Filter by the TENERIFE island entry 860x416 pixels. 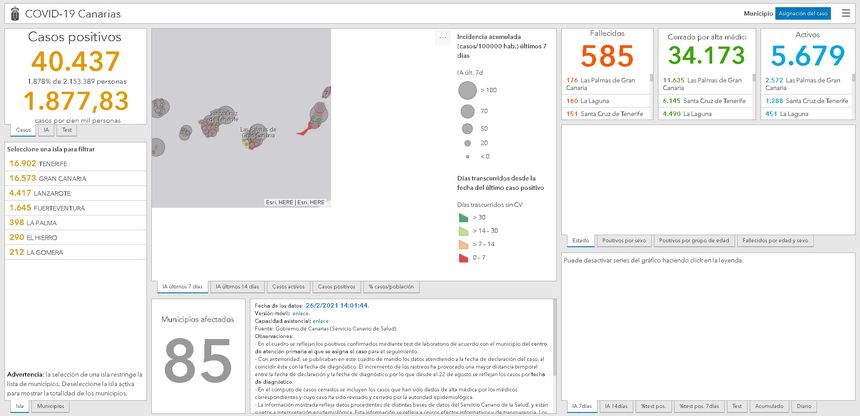tap(38, 162)
